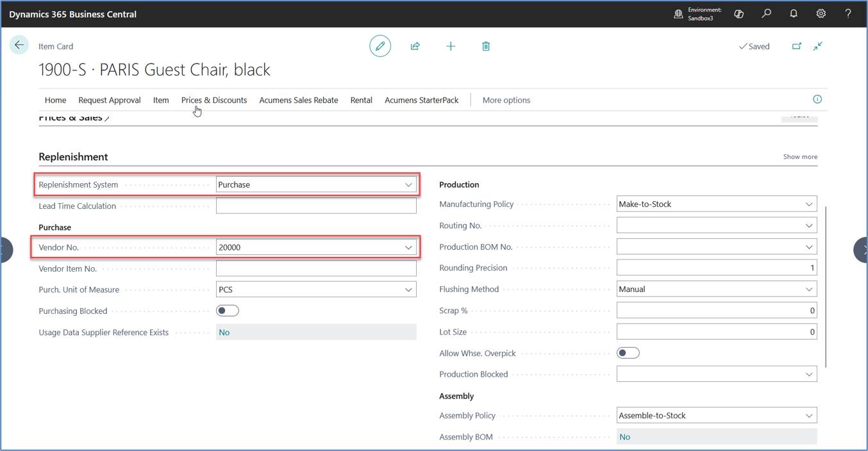
Task: Open Flushing Method dropdown
Action: (x=809, y=289)
